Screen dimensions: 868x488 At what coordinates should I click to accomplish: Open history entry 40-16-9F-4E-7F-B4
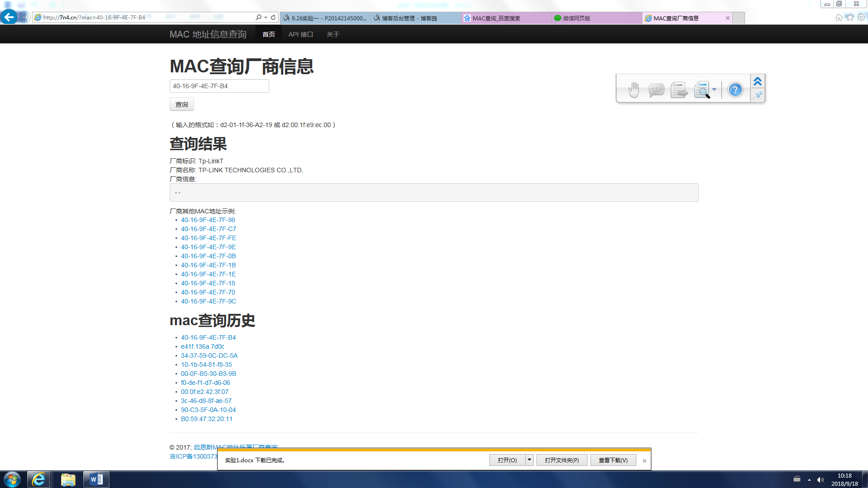point(209,338)
